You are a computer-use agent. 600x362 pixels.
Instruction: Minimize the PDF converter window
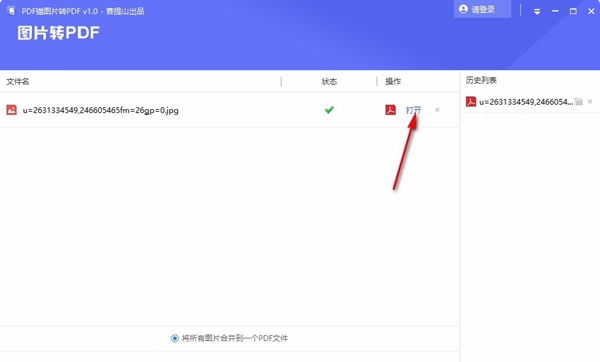pyautogui.click(x=555, y=11)
